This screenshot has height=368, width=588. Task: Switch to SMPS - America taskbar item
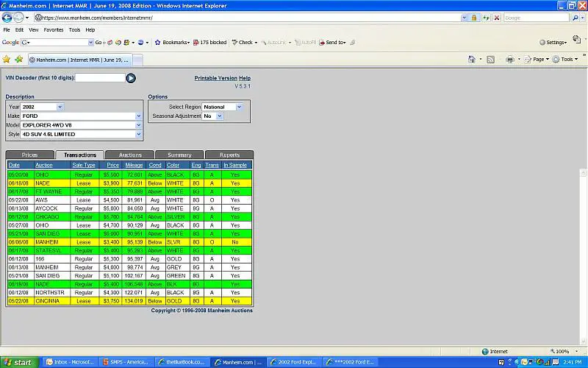point(126,362)
